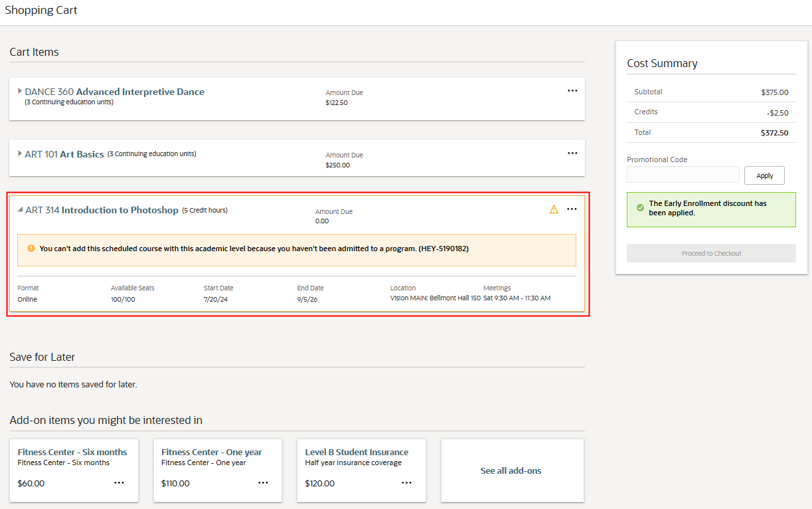Open options for Fitness Center Six months

click(119, 483)
